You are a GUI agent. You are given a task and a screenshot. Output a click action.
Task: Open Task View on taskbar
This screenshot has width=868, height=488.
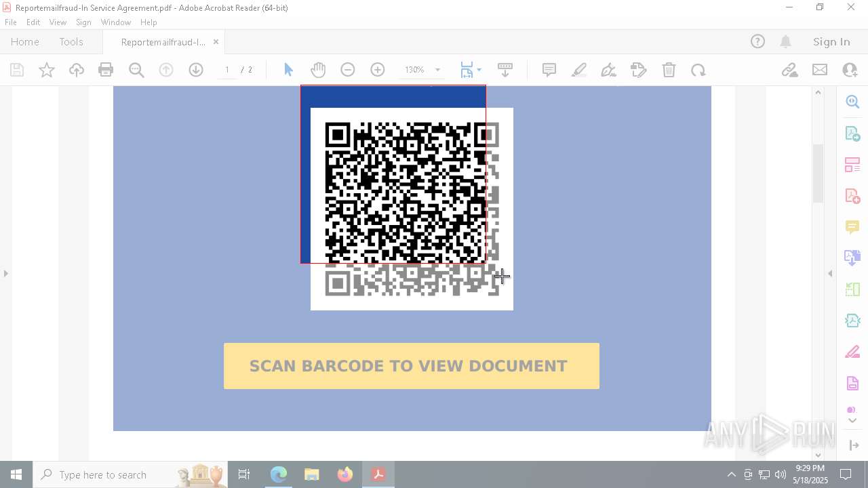point(244,474)
